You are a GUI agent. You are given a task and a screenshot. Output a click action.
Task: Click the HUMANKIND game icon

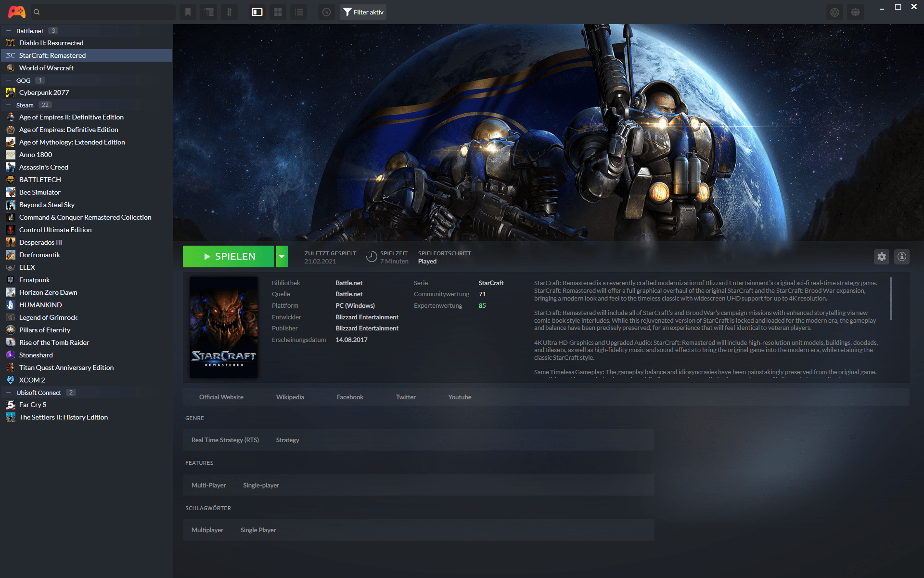pyautogui.click(x=11, y=305)
